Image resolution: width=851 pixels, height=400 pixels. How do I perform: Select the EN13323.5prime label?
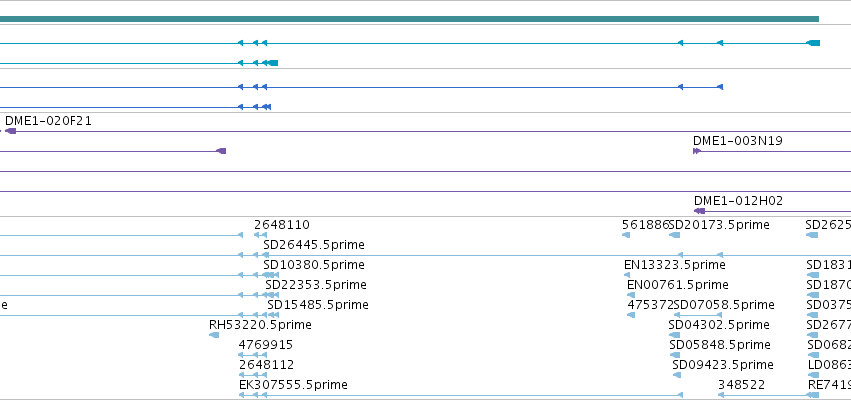click(x=675, y=265)
